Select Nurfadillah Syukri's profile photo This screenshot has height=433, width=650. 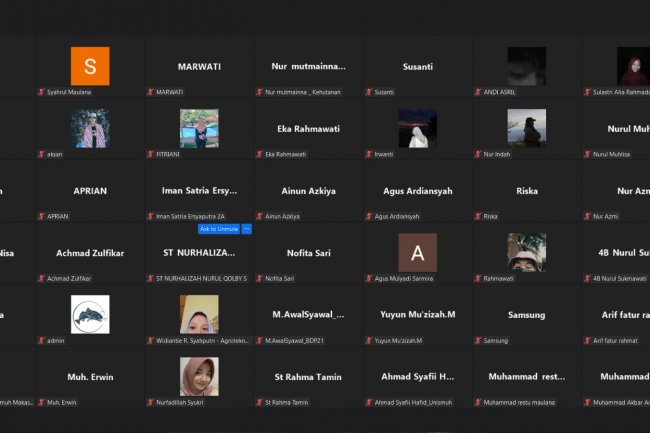[x=199, y=376]
